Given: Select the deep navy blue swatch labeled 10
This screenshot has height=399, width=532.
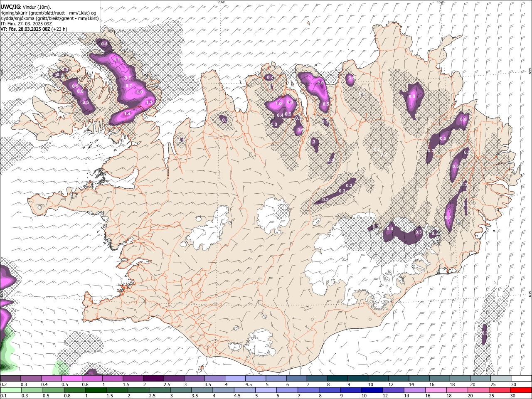Looking at the screenshot, I should coord(372,390).
